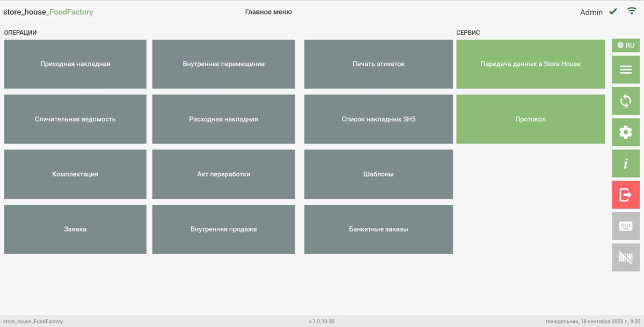Click the Wi-Fi connection icon
Screen dimensions: 644x327
click(632, 11)
